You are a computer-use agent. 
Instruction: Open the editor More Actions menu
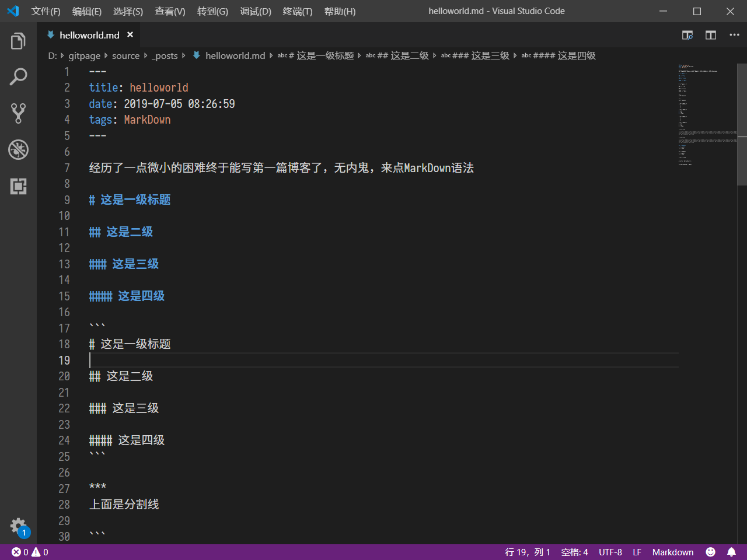coord(734,35)
